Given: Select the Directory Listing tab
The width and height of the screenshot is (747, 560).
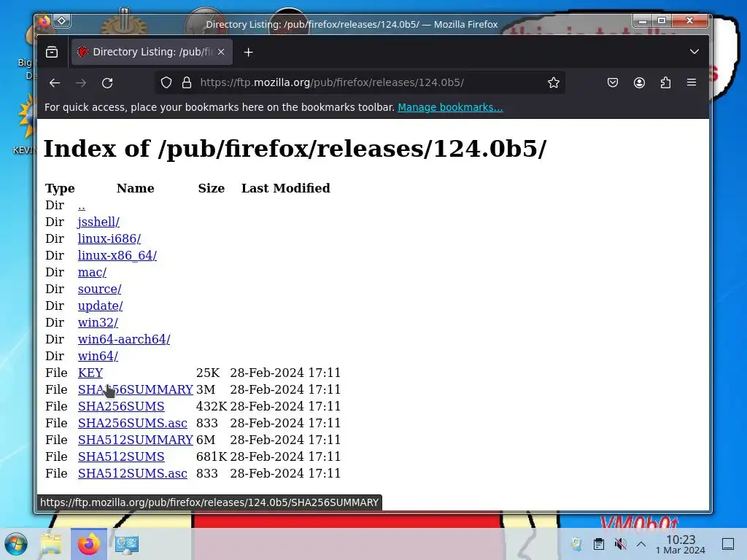Looking at the screenshot, I should point(152,52).
